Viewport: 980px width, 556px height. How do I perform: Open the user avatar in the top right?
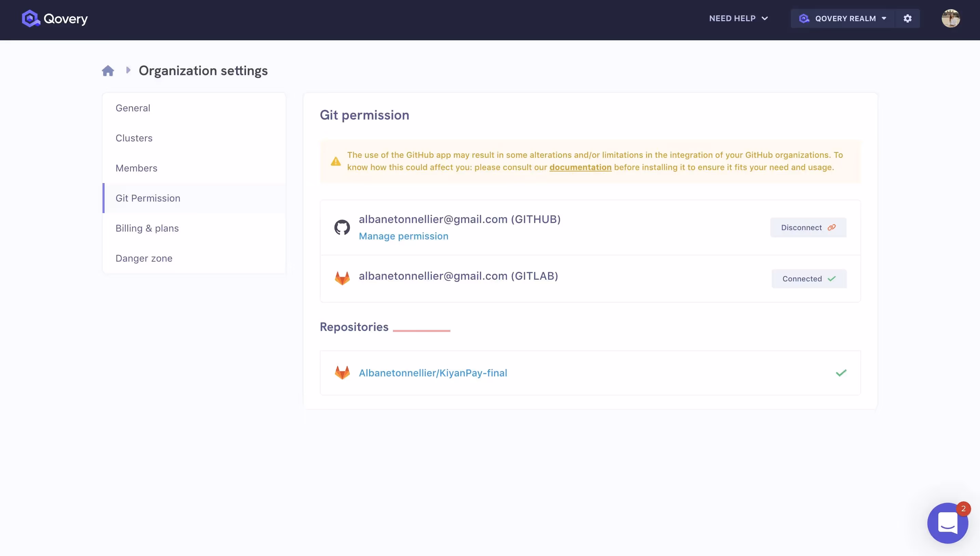tap(951, 18)
